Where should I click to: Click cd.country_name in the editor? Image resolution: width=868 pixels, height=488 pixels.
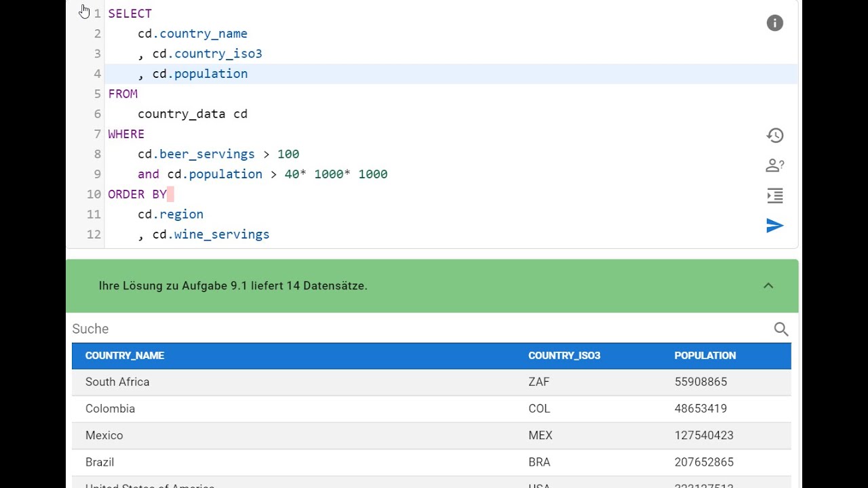[193, 34]
